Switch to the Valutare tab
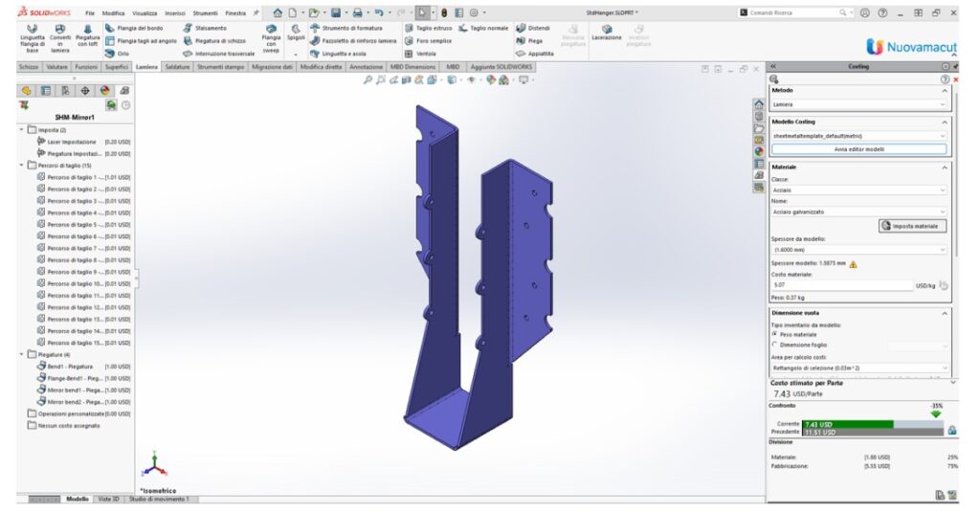Viewport: 980px width, 513px height. tap(56, 67)
